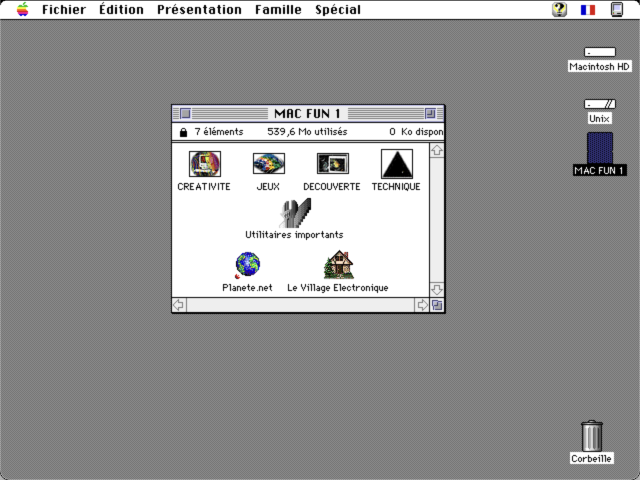
Task: Click the 'Corbeille' label
Action: 591,458
